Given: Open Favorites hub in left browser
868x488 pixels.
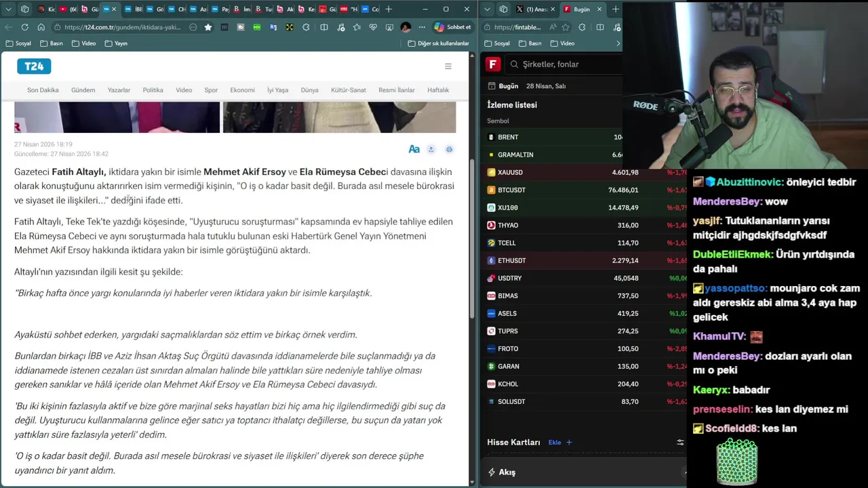Looking at the screenshot, I should pyautogui.click(x=357, y=27).
